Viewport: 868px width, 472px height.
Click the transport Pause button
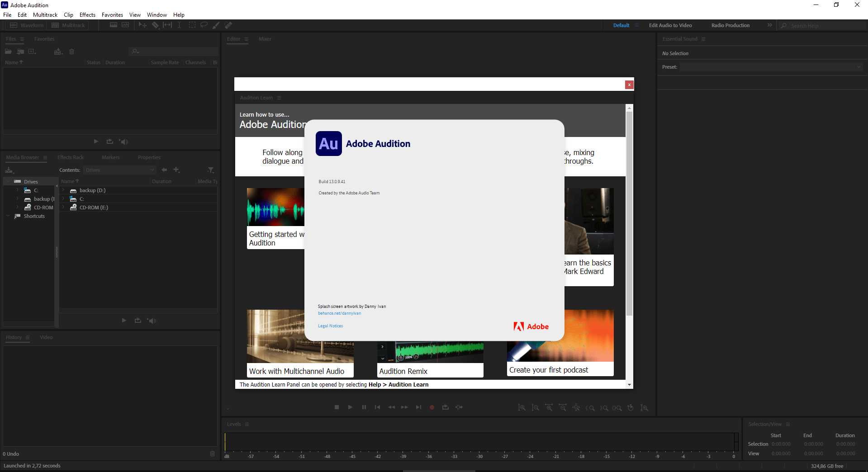pos(364,407)
